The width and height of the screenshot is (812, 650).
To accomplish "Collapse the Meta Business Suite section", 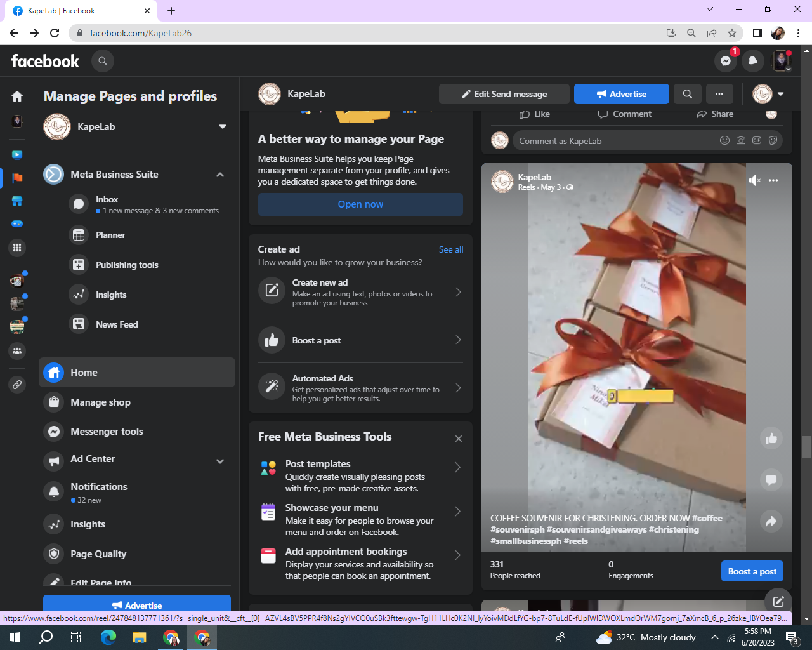I will (x=220, y=175).
